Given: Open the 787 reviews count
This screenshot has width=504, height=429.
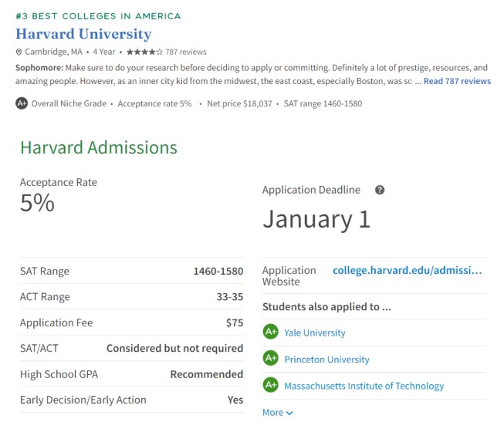Looking at the screenshot, I should tap(186, 52).
